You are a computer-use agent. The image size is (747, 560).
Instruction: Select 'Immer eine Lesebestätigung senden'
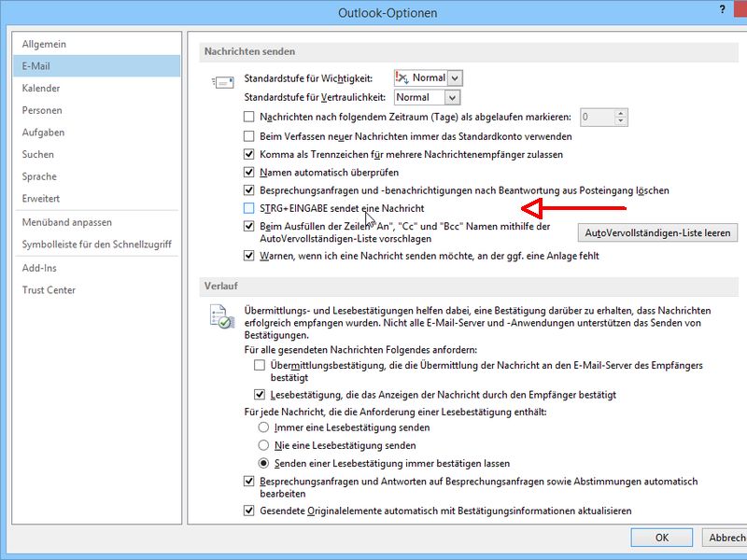263,427
